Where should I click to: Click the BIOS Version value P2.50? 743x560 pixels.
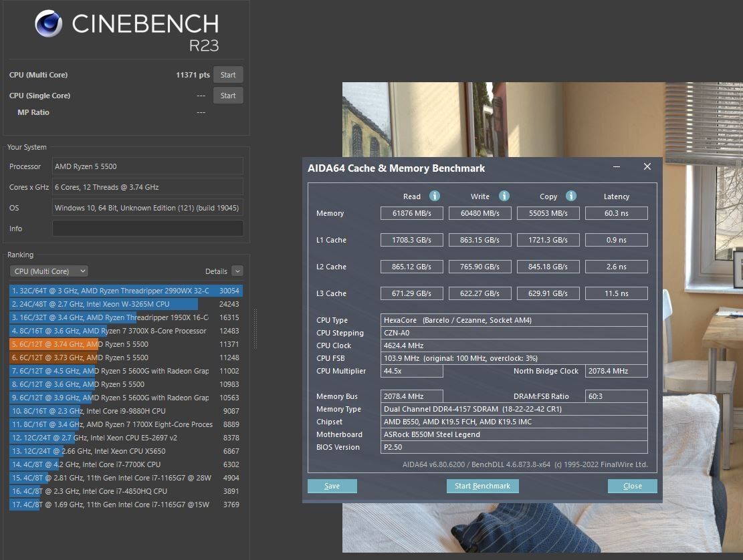pos(514,447)
